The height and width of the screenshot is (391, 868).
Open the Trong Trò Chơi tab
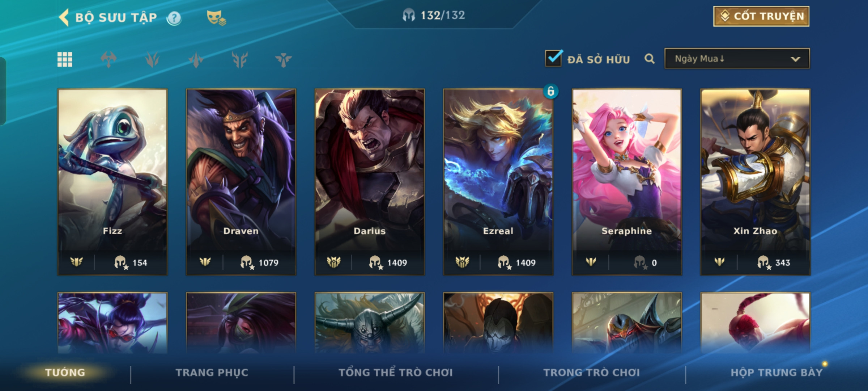tap(592, 373)
